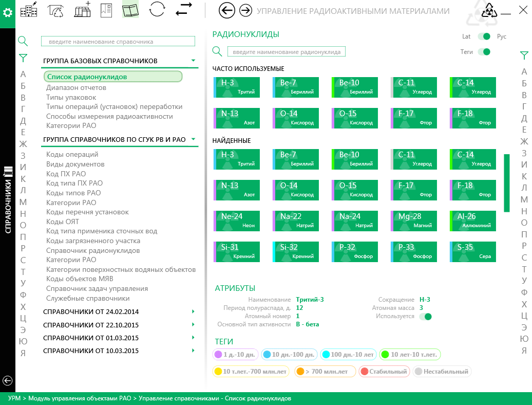Open Типы упаковок reference
This screenshot has width=532, height=405.
71,98
